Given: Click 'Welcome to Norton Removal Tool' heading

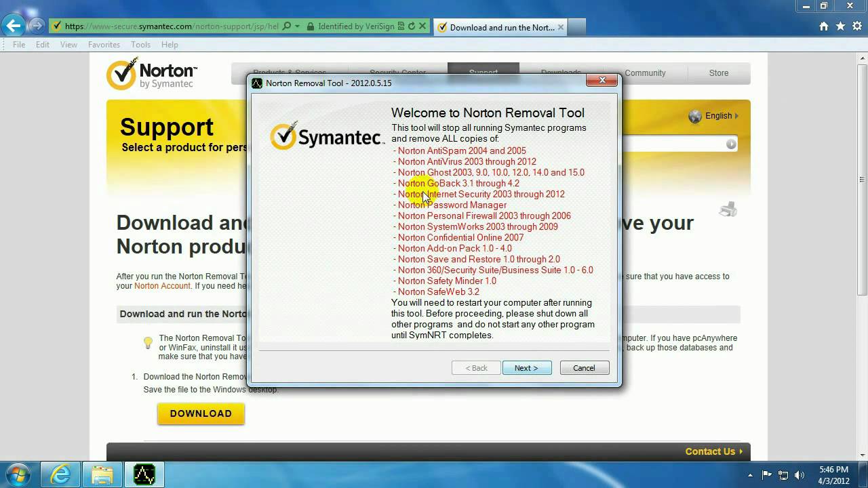Looking at the screenshot, I should (x=488, y=113).
